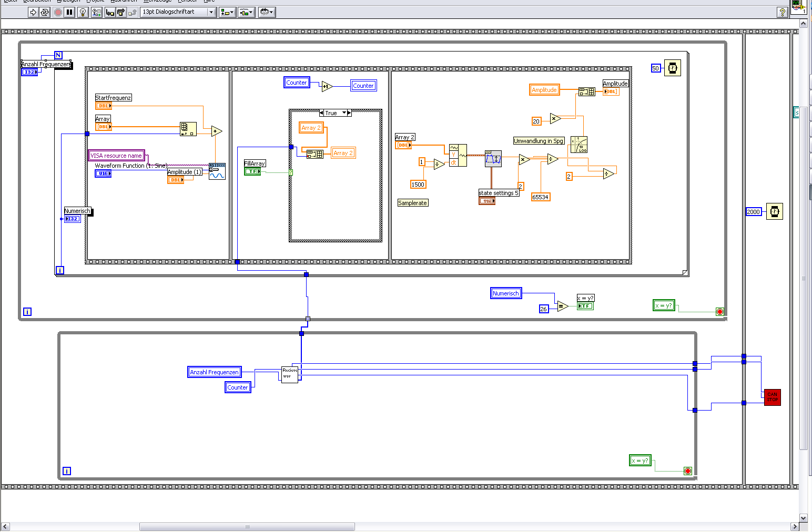Click the x = y? boolean TF indicator terminal
The width and height of the screenshot is (812, 532).
coord(585,306)
